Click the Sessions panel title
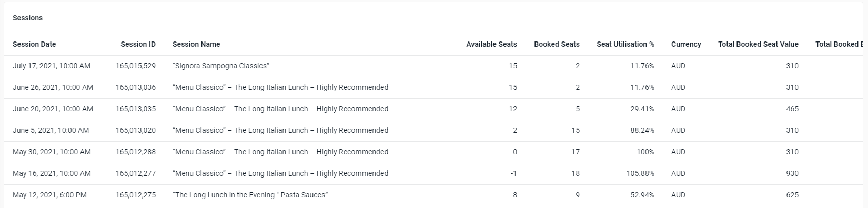The width and height of the screenshot is (868, 208). click(x=27, y=18)
